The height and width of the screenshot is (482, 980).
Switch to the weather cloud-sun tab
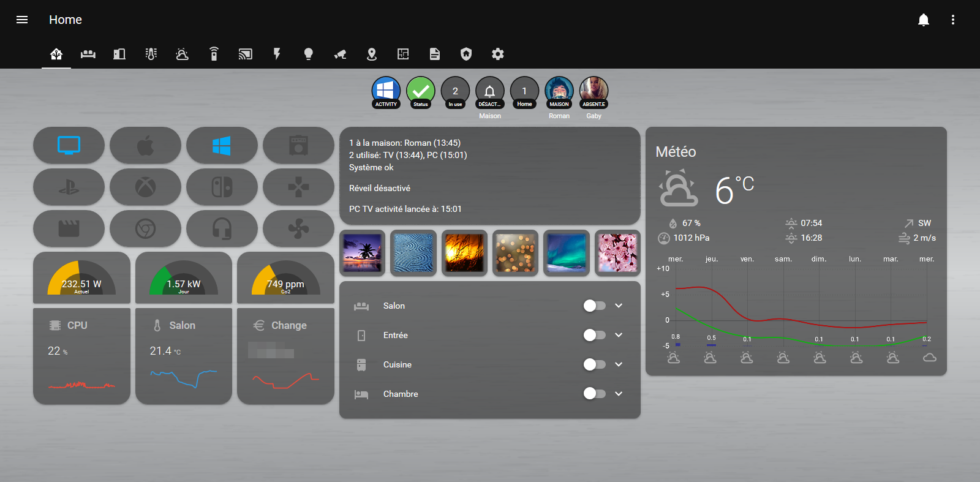click(x=183, y=54)
